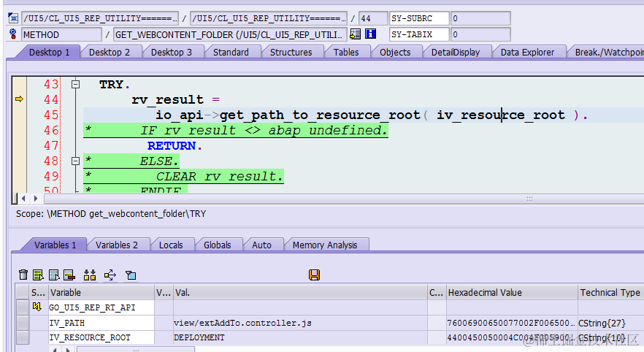The height and width of the screenshot is (352, 644).
Task: Collapse the ELSE block at line 48
Action: (75, 161)
